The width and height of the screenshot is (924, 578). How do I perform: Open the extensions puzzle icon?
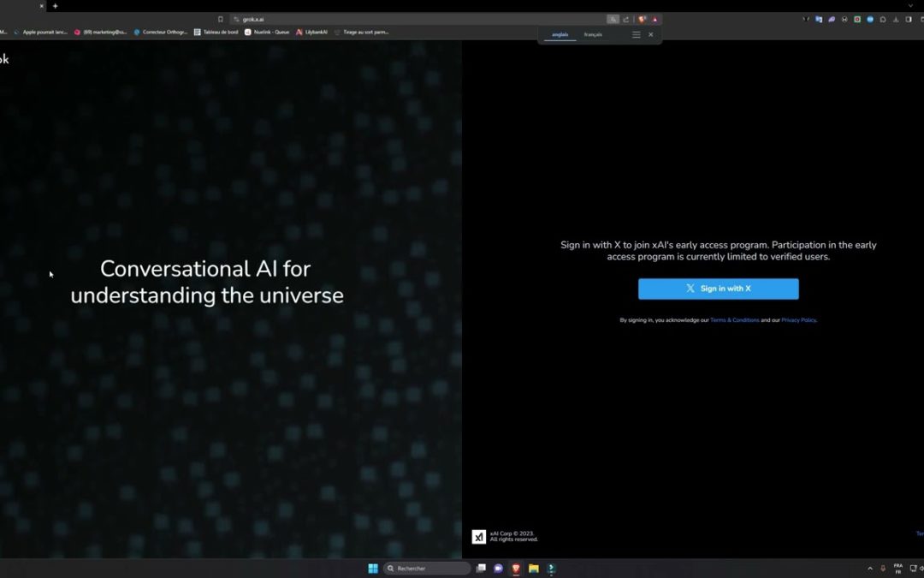[883, 20]
